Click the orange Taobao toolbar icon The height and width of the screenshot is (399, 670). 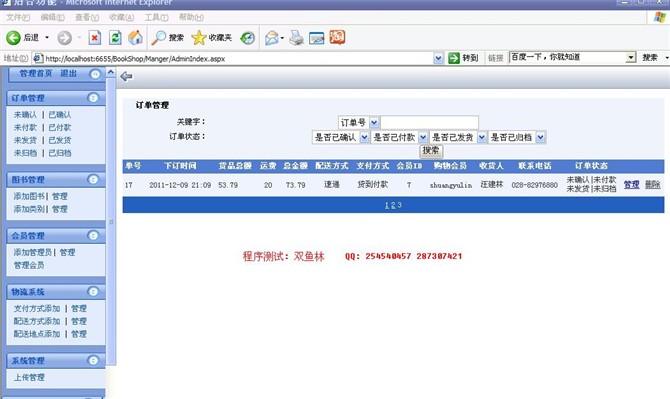(x=337, y=38)
